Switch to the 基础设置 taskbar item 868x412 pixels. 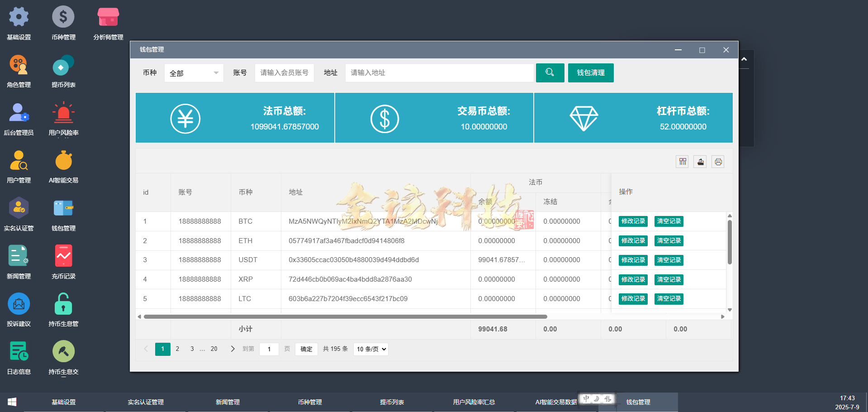point(63,402)
